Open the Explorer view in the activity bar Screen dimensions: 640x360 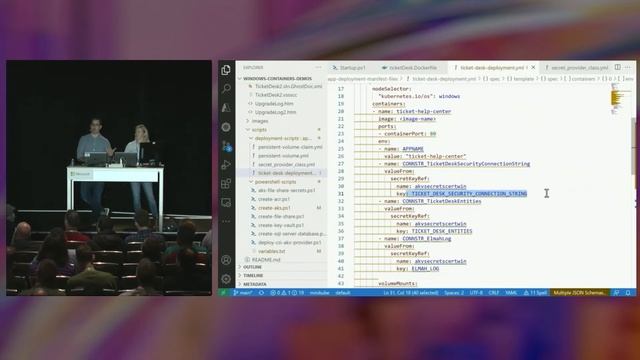pos(226,70)
